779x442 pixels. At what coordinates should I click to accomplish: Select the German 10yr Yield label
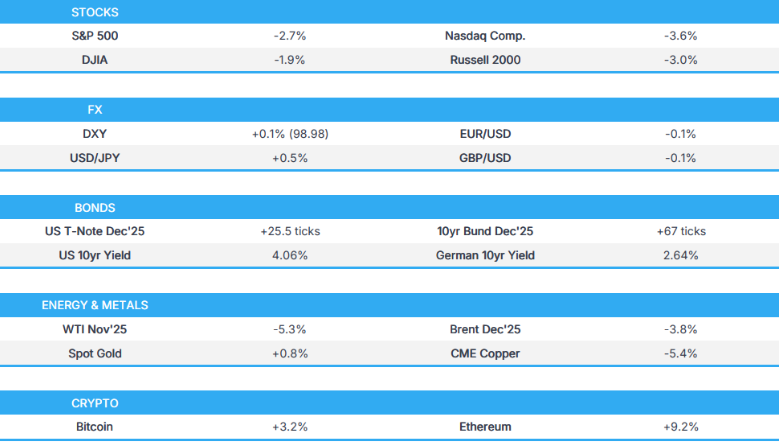click(485, 255)
